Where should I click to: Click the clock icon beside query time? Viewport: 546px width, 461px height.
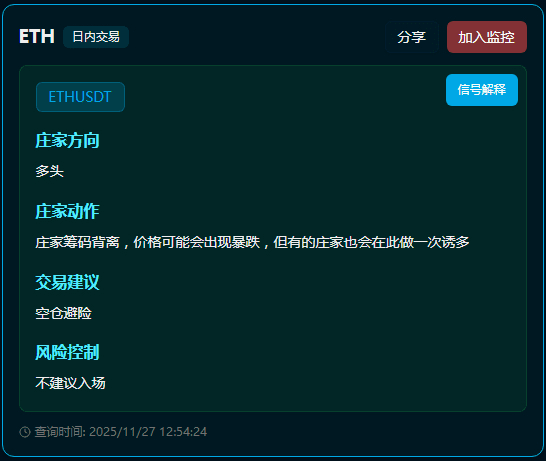(x=25, y=432)
